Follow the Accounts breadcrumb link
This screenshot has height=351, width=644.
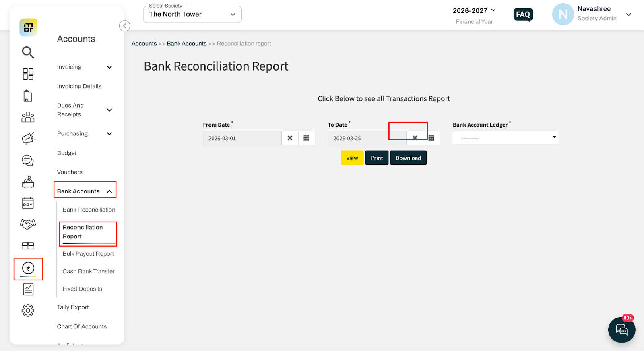(144, 44)
